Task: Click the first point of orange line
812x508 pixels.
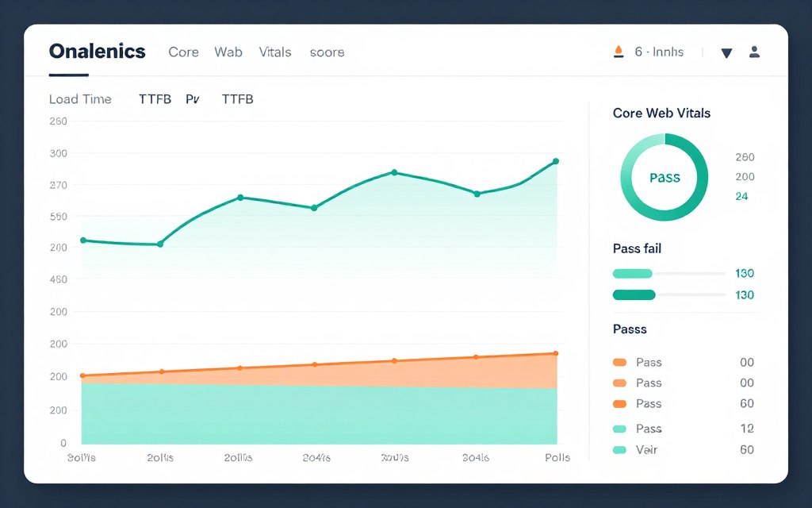Action: click(x=82, y=375)
